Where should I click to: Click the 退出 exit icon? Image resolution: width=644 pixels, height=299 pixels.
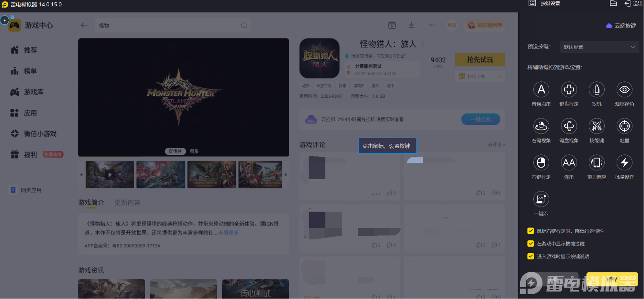(628, 4)
